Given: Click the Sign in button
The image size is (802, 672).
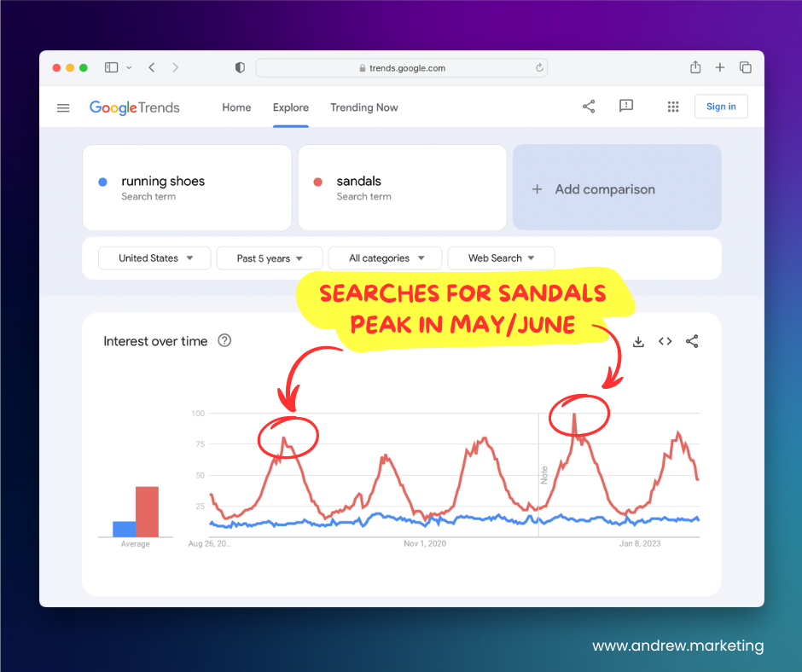Looking at the screenshot, I should 721,106.
